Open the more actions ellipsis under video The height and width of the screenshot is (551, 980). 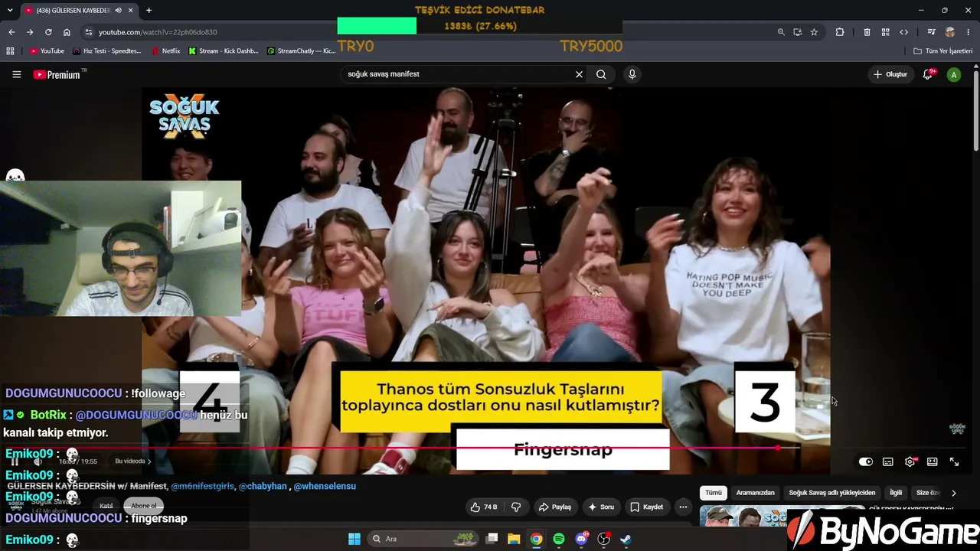click(683, 507)
